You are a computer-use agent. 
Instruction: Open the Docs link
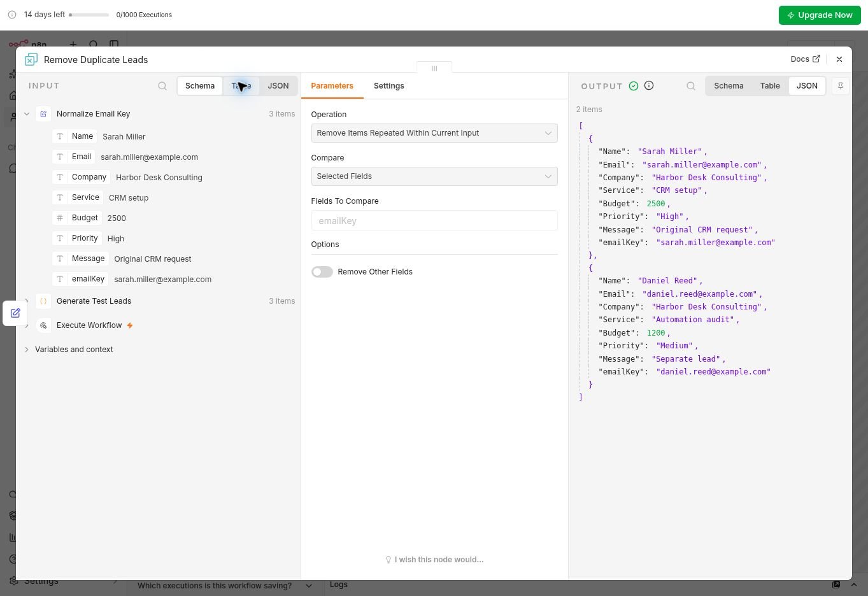(x=805, y=59)
